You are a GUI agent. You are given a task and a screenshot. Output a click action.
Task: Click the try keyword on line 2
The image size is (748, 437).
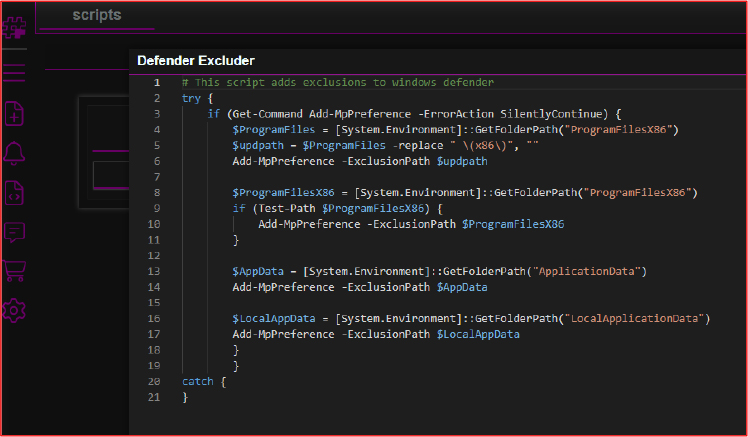point(191,98)
